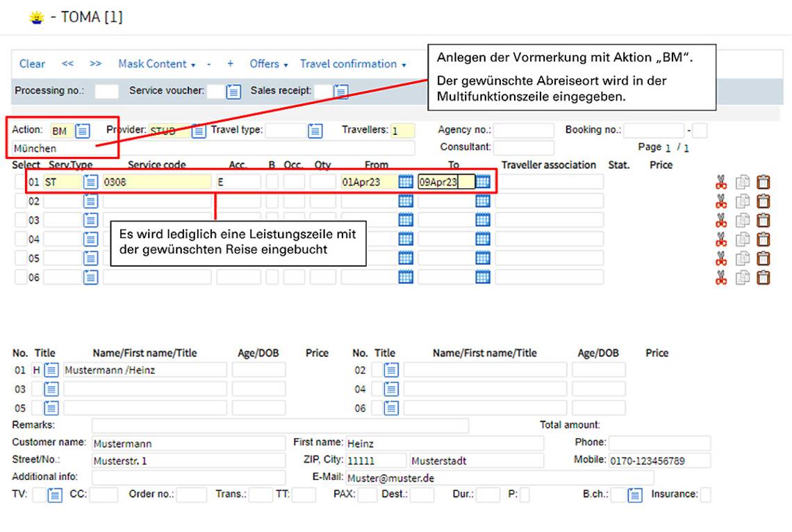
Task: Tick the Select checkbox for row 04
Action: coord(21,239)
